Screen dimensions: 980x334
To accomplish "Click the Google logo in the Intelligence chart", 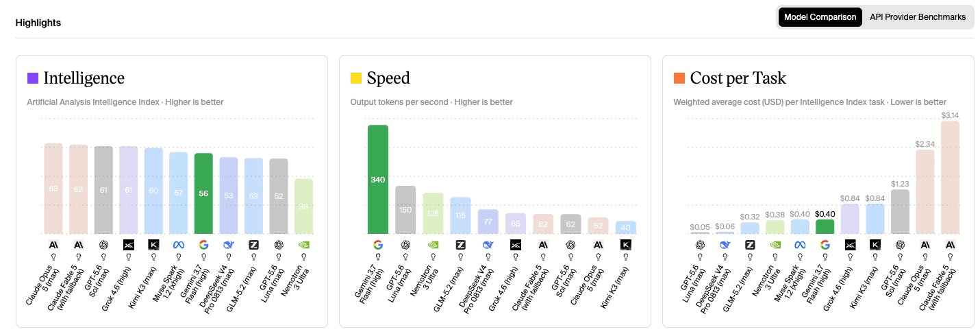I will coord(203,244).
